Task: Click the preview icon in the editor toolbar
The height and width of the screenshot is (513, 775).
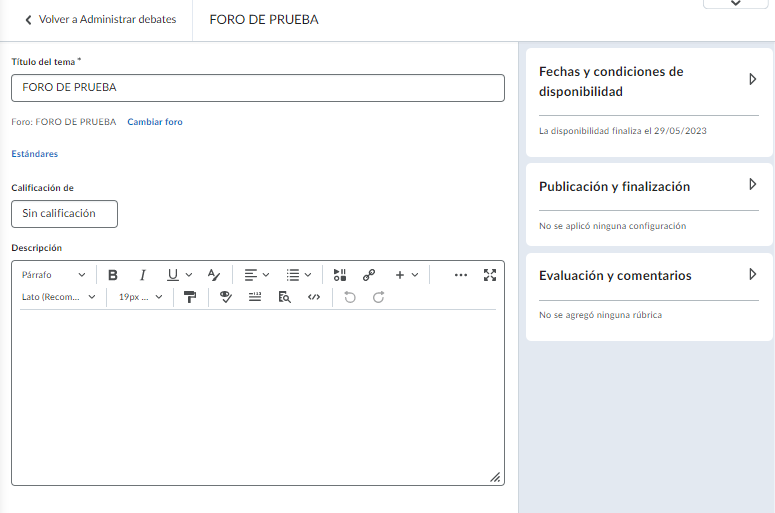Action: (x=284, y=297)
